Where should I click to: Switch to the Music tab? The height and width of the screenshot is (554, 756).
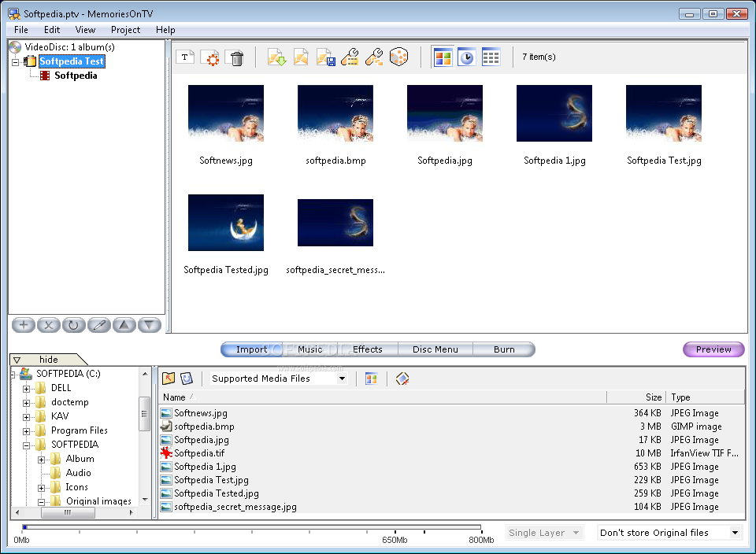coord(310,349)
